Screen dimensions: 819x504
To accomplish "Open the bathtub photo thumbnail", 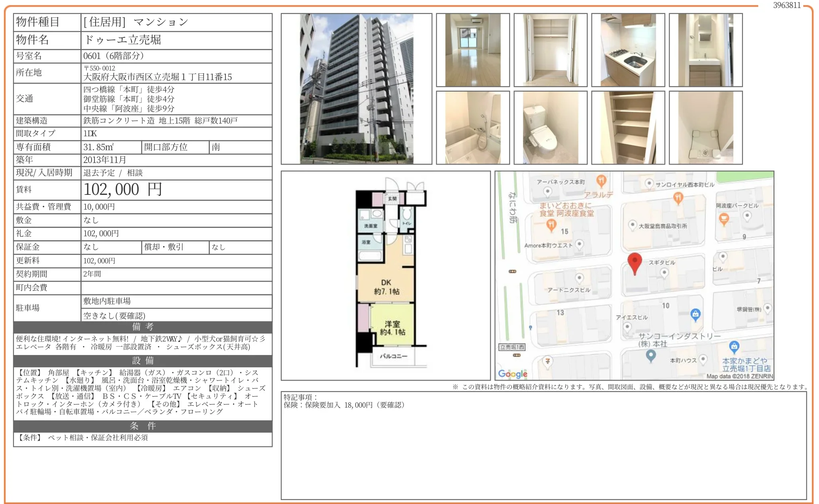I will (472, 127).
